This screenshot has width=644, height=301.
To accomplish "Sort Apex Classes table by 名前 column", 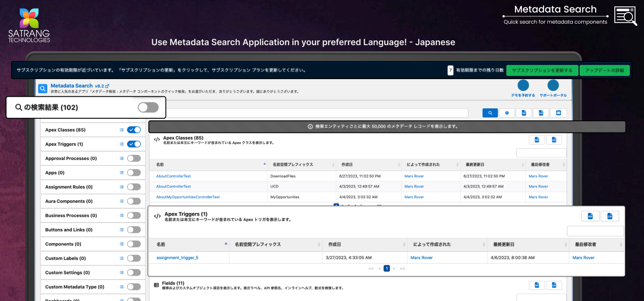I will pyautogui.click(x=208, y=165).
